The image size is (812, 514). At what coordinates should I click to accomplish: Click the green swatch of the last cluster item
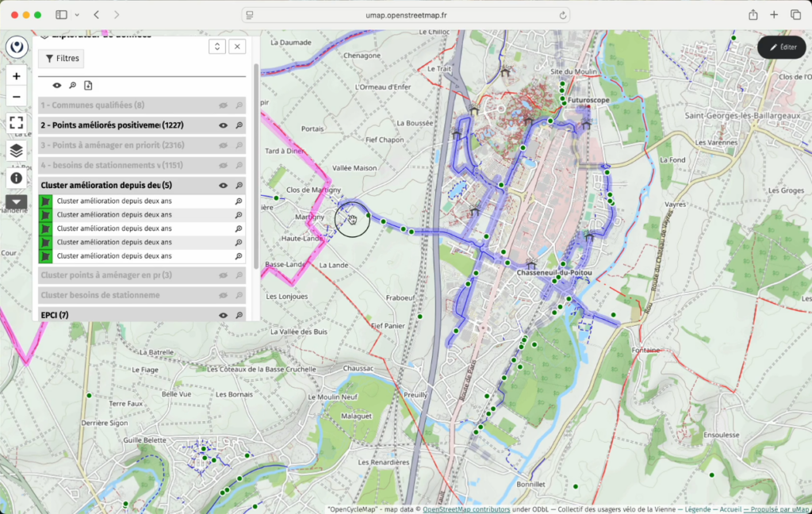point(46,256)
